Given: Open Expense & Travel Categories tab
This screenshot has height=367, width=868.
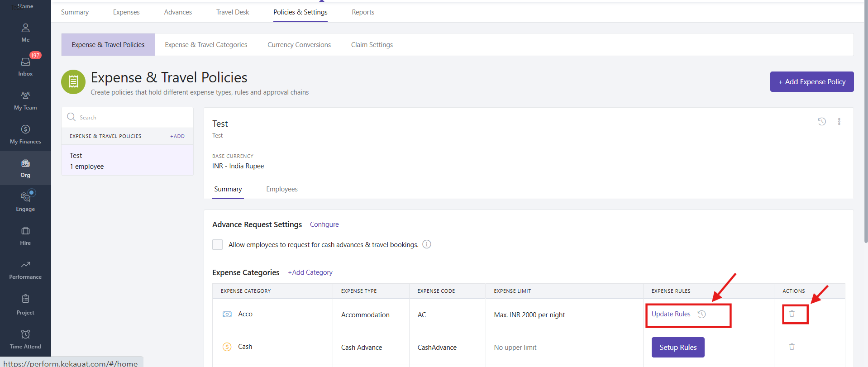Looking at the screenshot, I should (206, 45).
